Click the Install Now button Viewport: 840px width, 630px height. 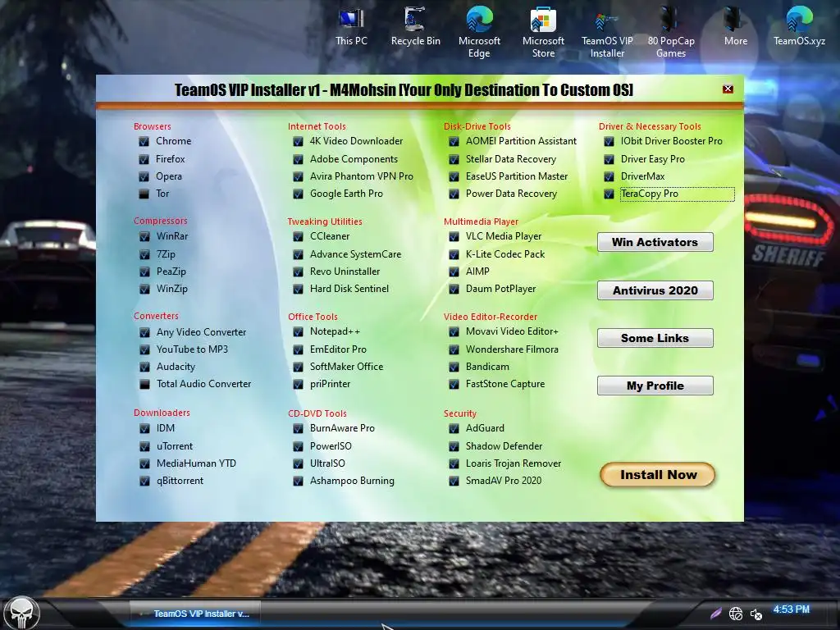click(x=658, y=475)
